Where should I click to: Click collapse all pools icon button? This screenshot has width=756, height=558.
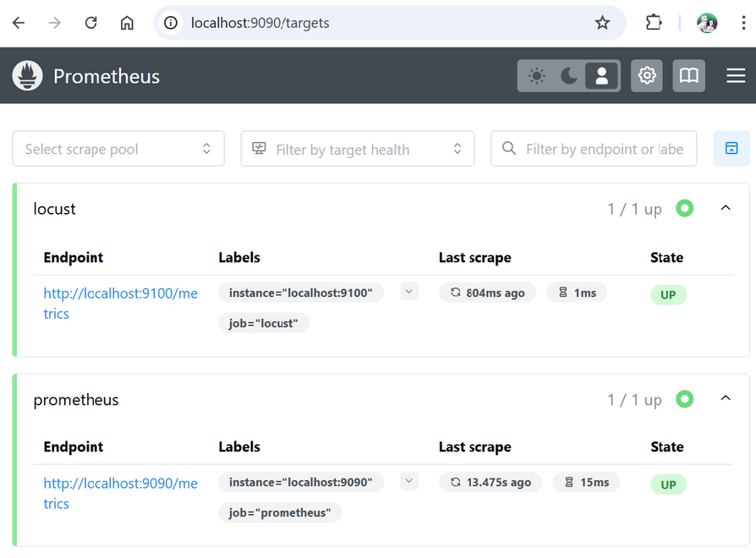click(731, 149)
